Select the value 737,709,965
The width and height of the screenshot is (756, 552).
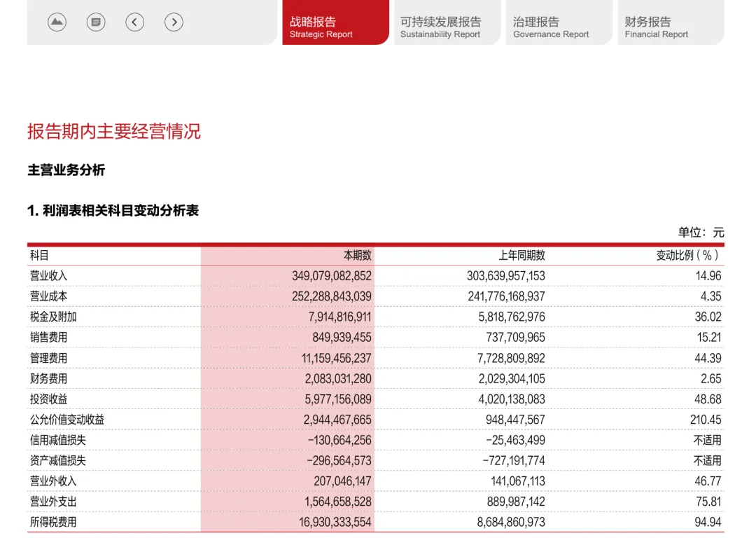click(515, 338)
